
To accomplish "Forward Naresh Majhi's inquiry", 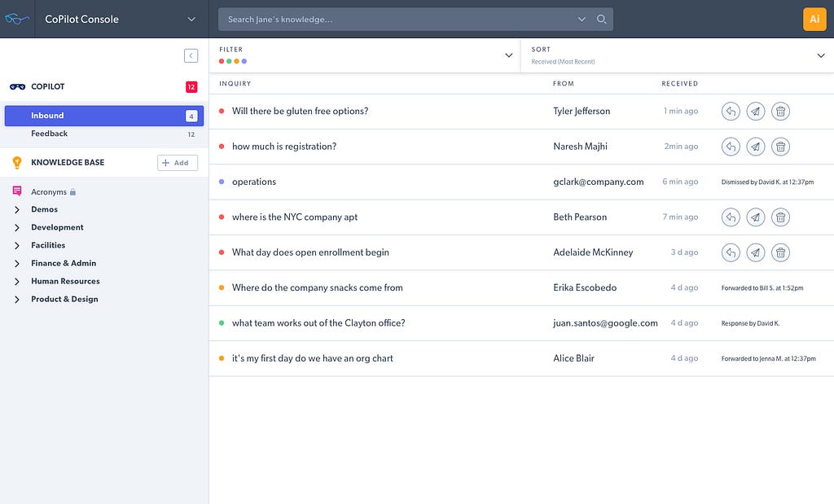I will (x=756, y=147).
